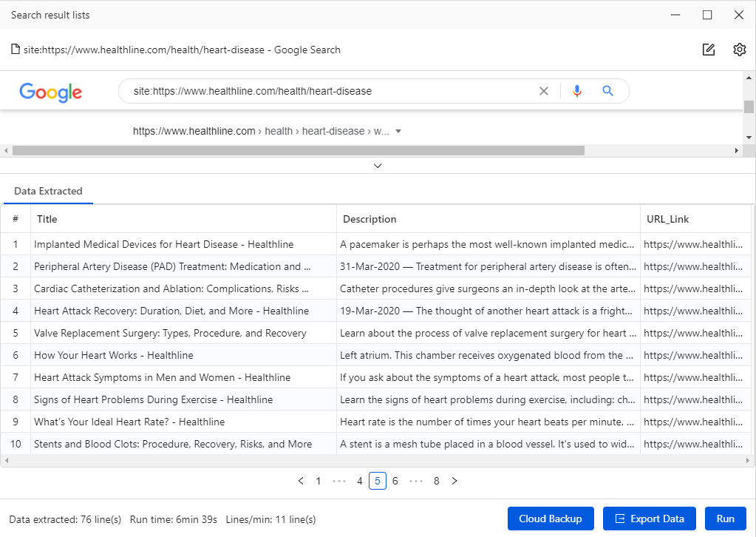Open the edit task icon

click(708, 50)
